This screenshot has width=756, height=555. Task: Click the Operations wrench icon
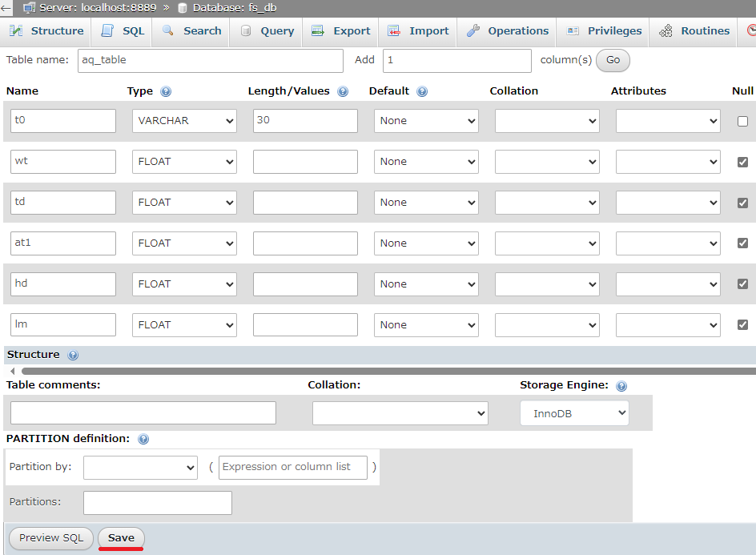[x=473, y=31]
